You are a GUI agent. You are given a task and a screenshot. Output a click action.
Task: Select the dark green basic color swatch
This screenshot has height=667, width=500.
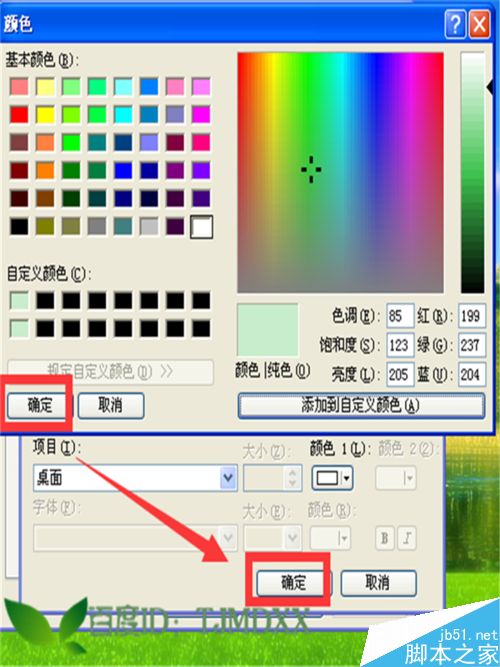coord(71,199)
